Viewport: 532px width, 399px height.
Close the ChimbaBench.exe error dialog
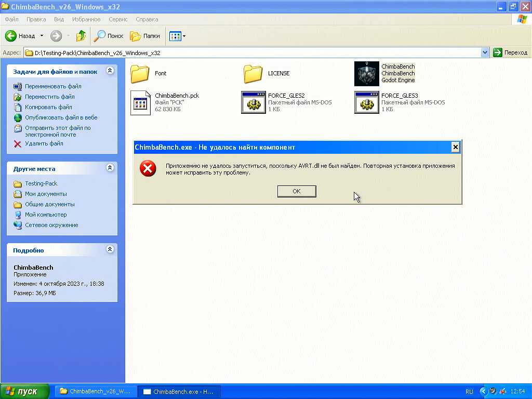[x=455, y=147]
